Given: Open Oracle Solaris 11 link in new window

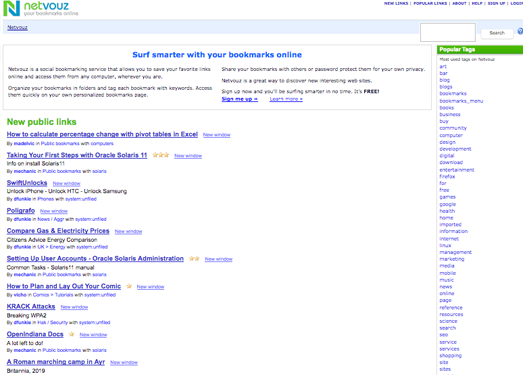Looking at the screenshot, I should pos(188,156).
